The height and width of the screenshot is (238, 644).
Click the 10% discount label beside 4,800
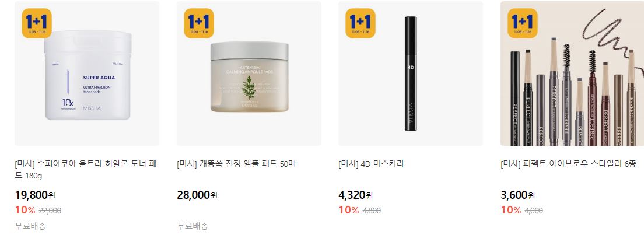349,211
